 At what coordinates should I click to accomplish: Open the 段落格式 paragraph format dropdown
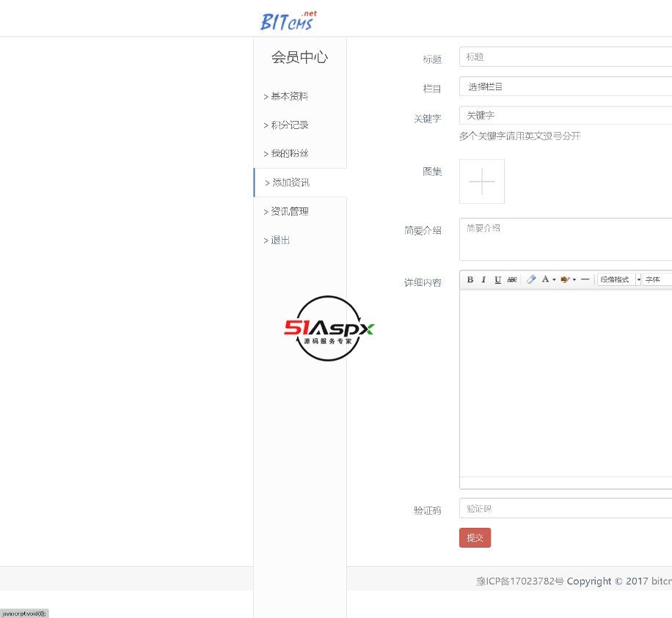(x=619, y=279)
